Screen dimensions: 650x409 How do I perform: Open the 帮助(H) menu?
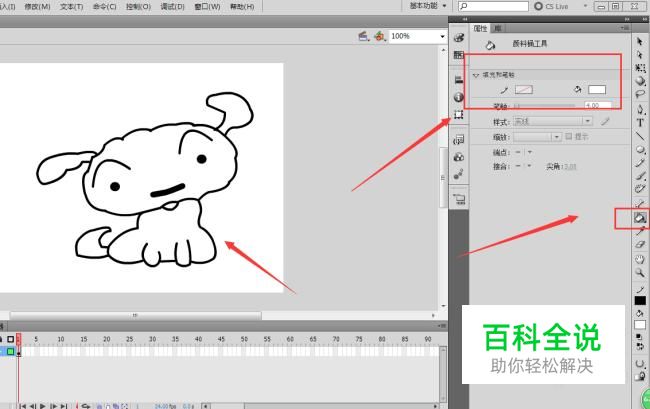242,7
